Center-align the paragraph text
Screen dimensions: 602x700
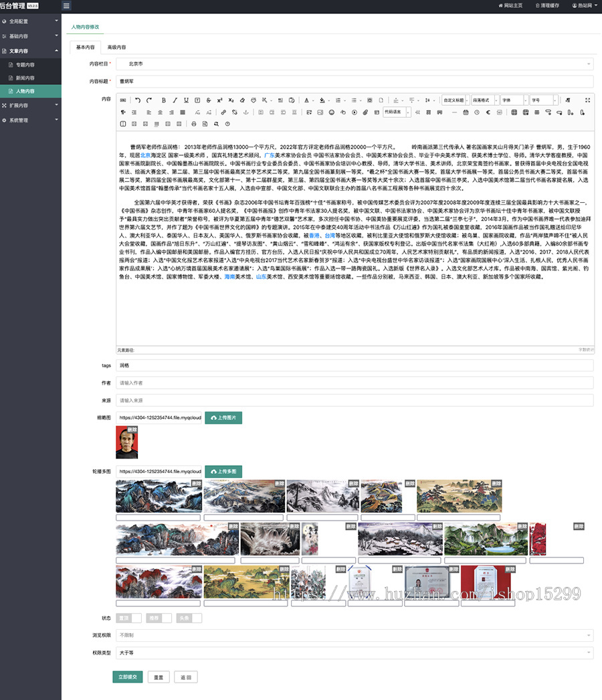pyautogui.click(x=161, y=112)
